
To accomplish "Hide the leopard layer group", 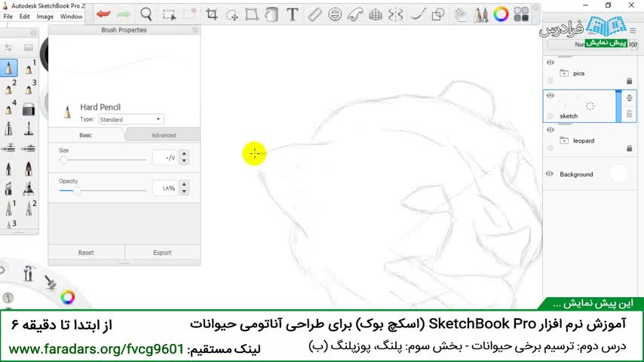I will (x=550, y=130).
